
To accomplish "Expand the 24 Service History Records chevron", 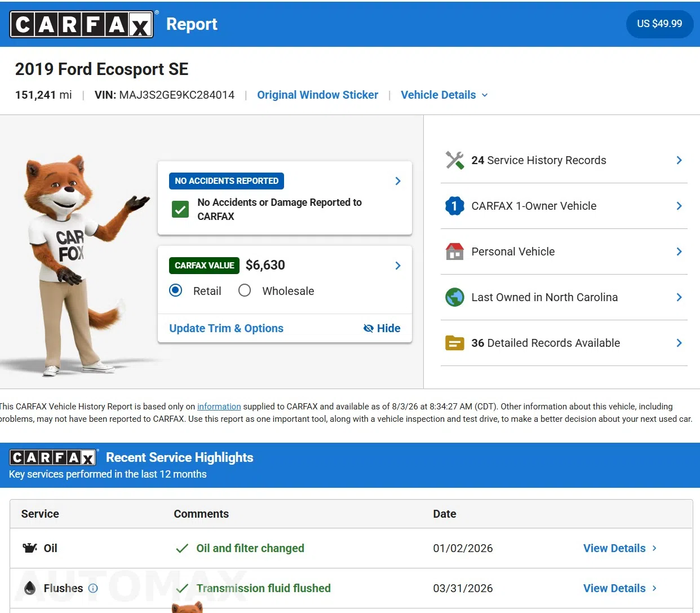I will tap(679, 160).
